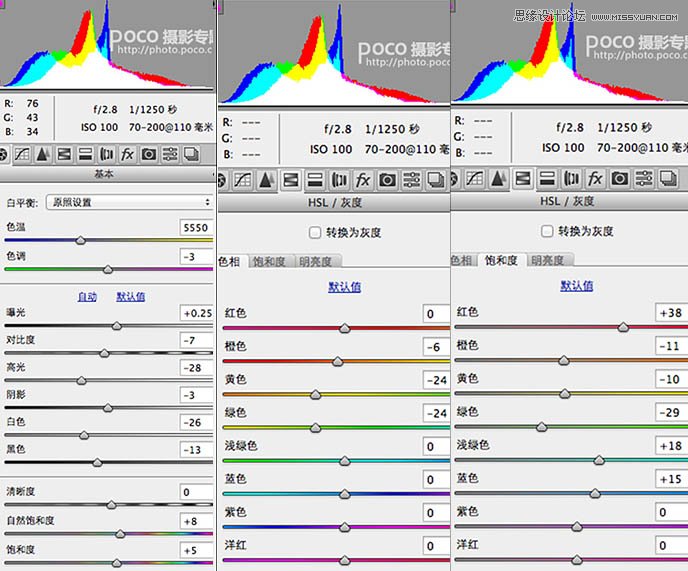Select Split Toning icon in left panel

tap(85, 154)
